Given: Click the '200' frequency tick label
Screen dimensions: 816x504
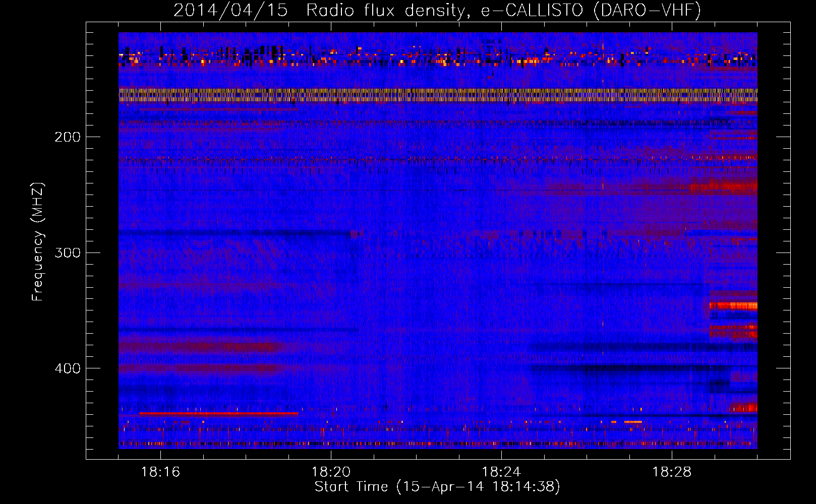Looking at the screenshot, I should click(68, 137).
